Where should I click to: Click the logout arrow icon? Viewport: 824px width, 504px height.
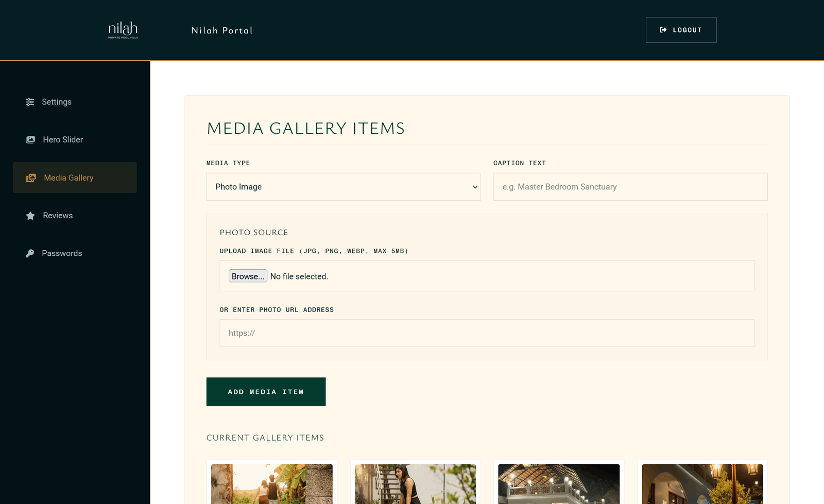(x=663, y=30)
